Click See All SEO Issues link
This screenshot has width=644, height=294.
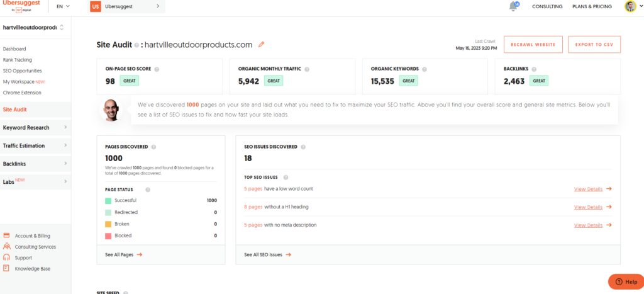coord(267,254)
